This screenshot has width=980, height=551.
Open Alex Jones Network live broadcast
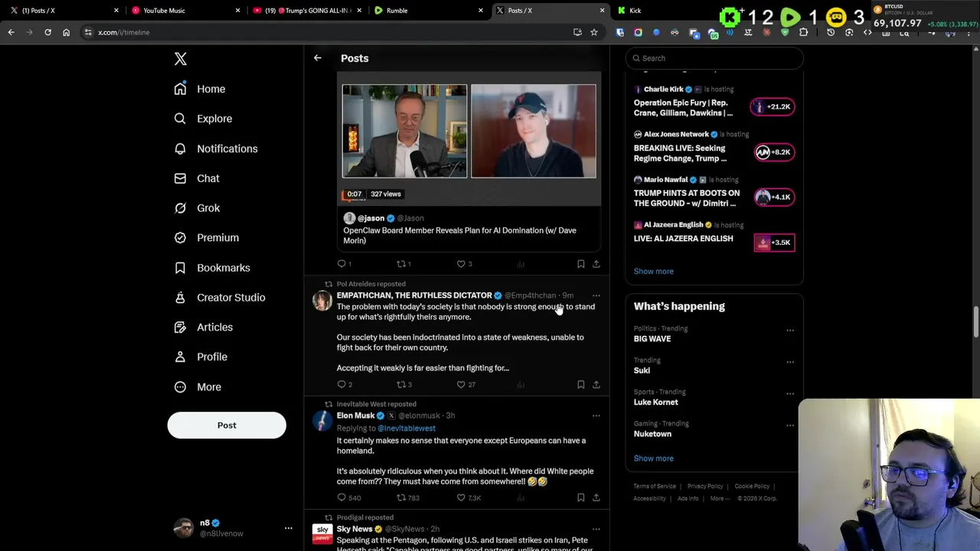pos(714,148)
